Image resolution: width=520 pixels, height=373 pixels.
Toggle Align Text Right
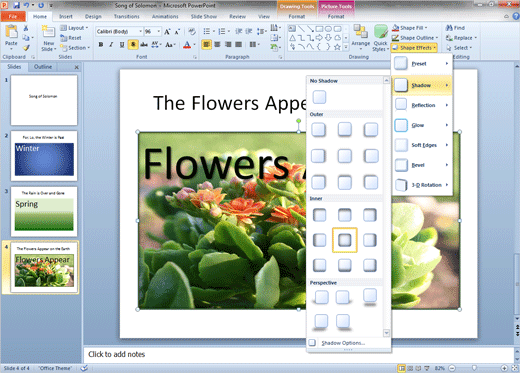pos(228,45)
